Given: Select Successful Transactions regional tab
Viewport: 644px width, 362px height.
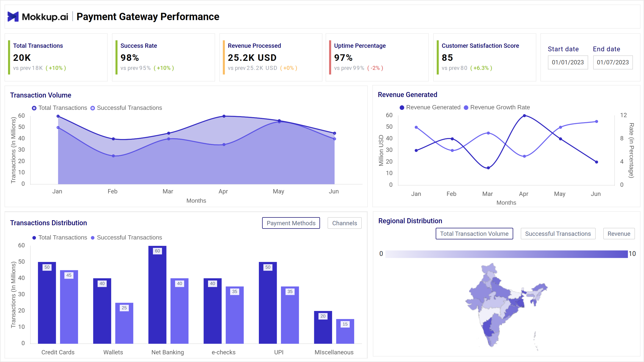Looking at the screenshot, I should pos(558,234).
